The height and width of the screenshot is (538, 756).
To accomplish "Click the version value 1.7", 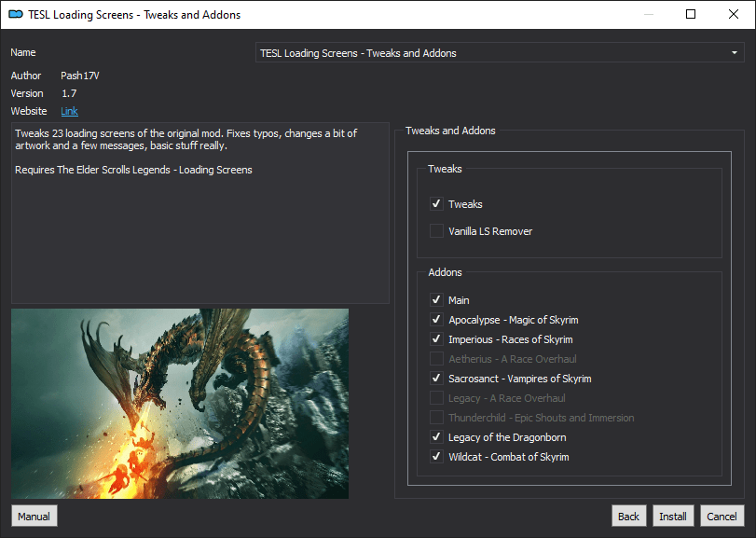I will pos(69,93).
